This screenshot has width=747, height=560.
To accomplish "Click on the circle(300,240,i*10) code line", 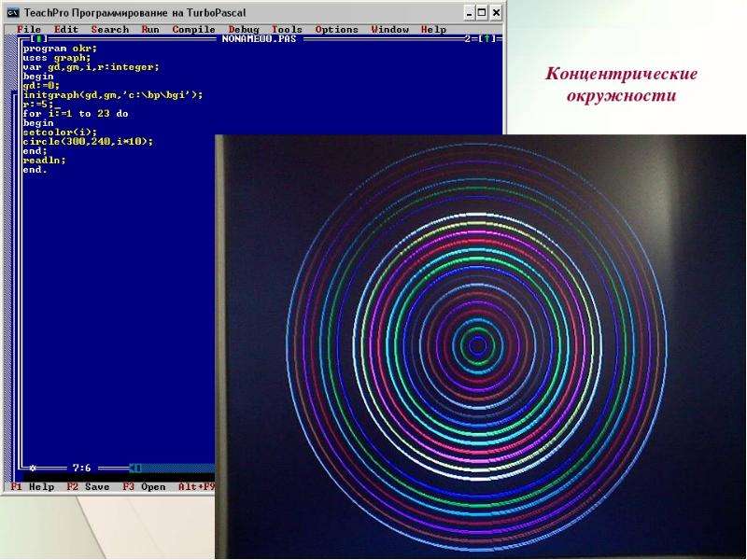I will pyautogui.click(x=88, y=142).
